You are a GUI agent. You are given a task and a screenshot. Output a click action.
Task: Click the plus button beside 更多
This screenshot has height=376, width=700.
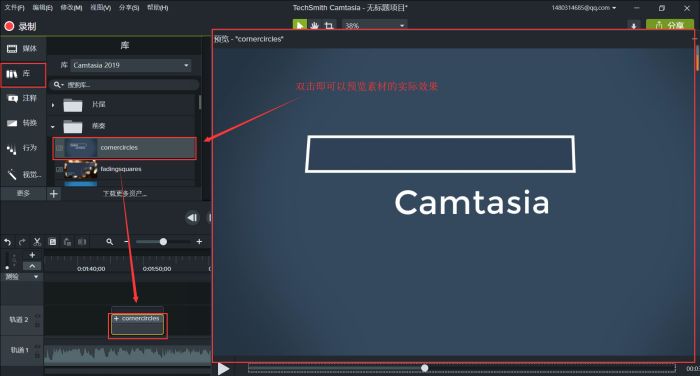[54, 193]
